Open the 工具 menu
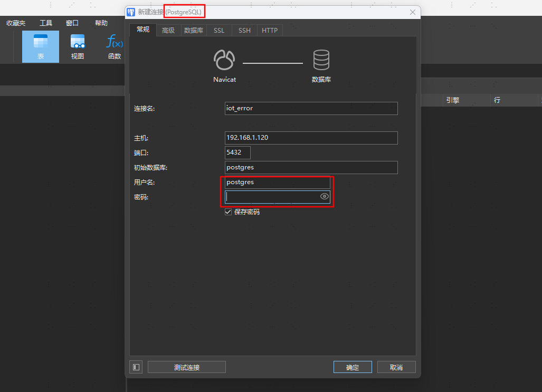542x392 pixels. (x=45, y=23)
